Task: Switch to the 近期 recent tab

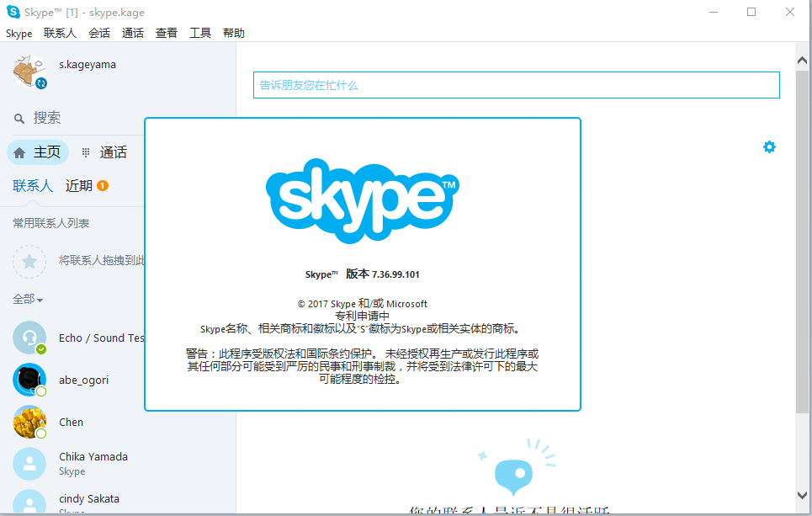Action: (79, 185)
